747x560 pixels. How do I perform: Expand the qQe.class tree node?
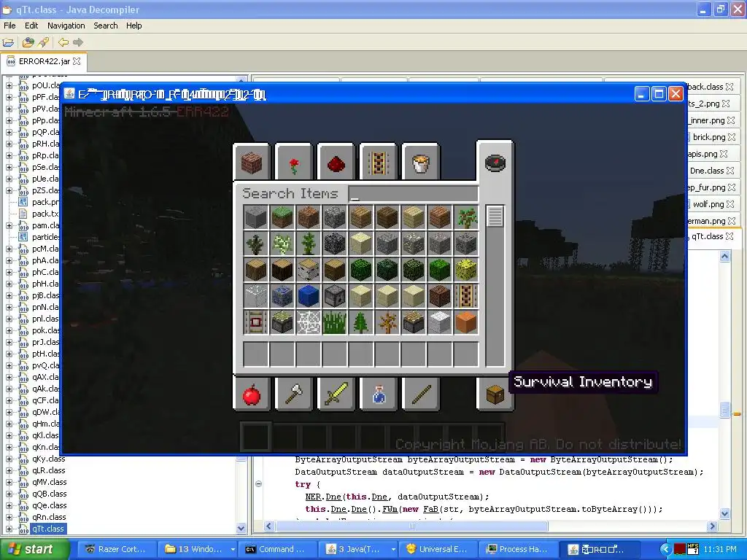[9, 506]
